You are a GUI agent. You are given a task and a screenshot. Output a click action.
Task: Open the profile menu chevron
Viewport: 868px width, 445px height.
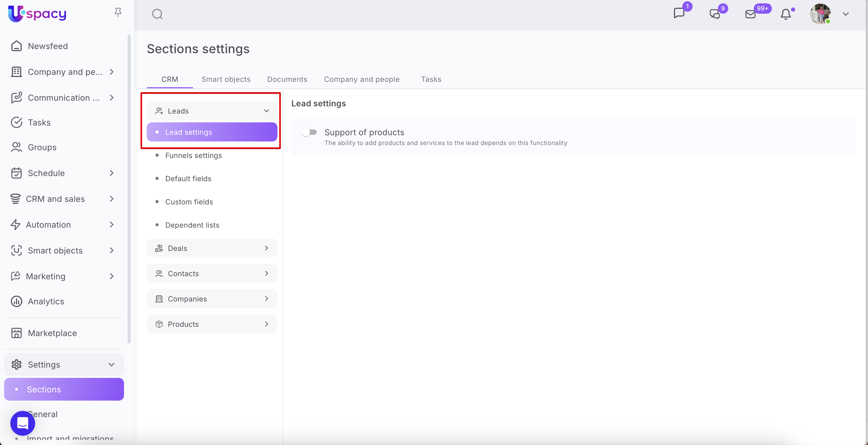(846, 14)
